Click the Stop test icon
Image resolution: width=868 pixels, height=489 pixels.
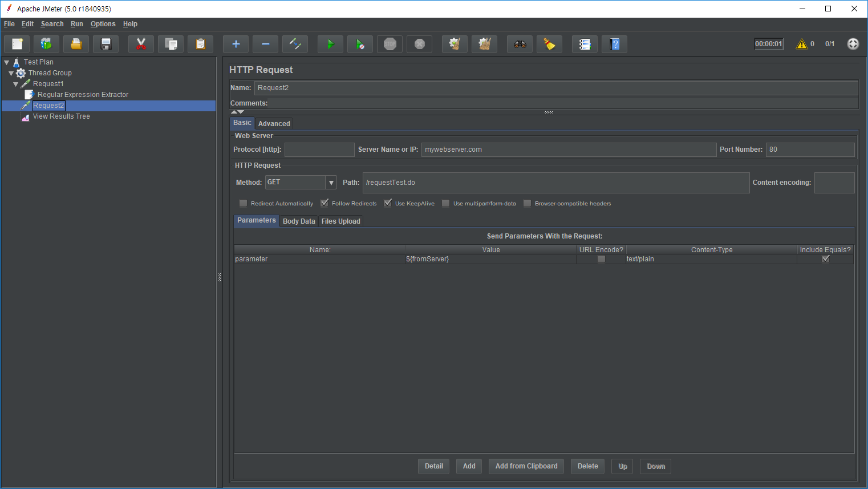[x=390, y=44]
